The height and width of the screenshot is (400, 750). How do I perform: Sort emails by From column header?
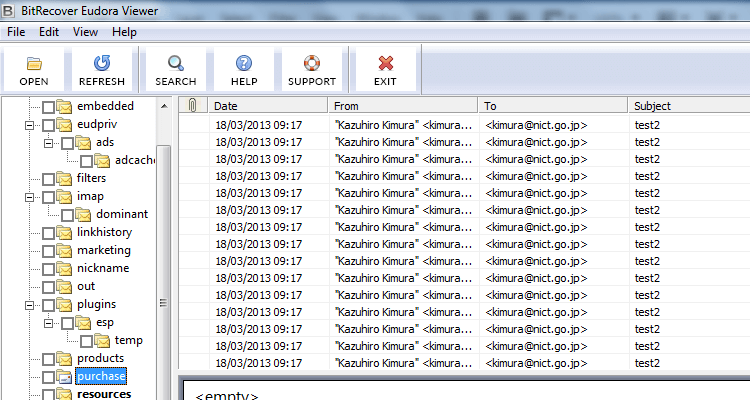[403, 105]
